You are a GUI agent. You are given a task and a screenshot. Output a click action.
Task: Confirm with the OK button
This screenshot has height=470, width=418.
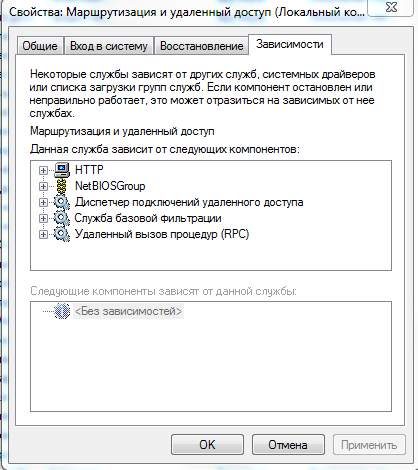(x=207, y=444)
